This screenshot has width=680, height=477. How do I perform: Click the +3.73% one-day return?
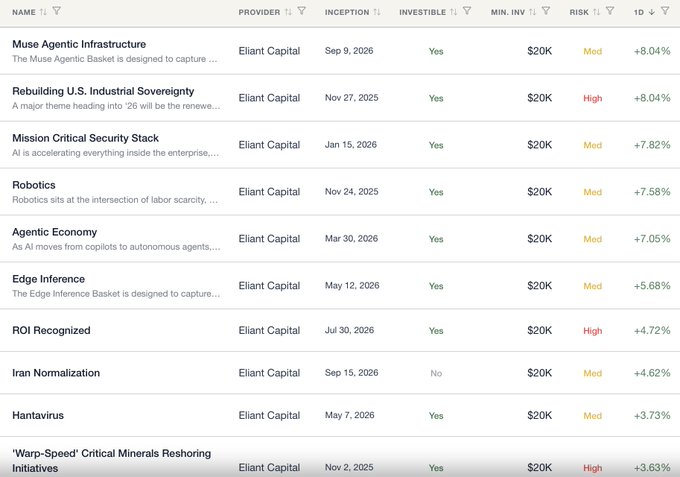click(x=652, y=415)
